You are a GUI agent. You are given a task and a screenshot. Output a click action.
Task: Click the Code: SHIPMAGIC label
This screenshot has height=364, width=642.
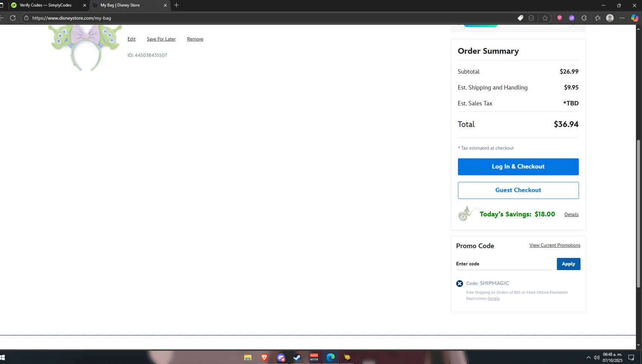pyautogui.click(x=487, y=283)
